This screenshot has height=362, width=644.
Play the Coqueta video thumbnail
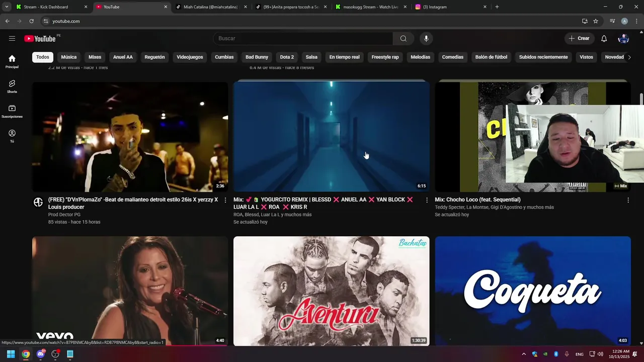(533, 291)
